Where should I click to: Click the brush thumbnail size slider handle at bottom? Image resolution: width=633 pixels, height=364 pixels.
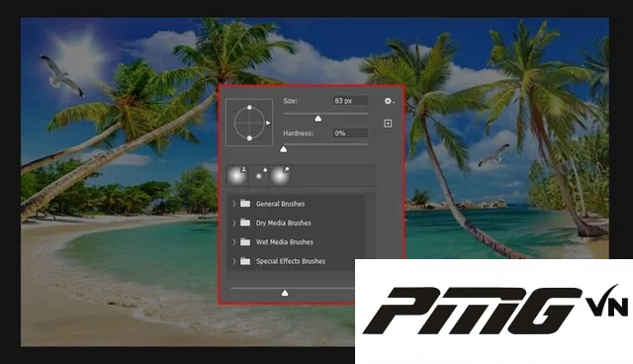(285, 293)
